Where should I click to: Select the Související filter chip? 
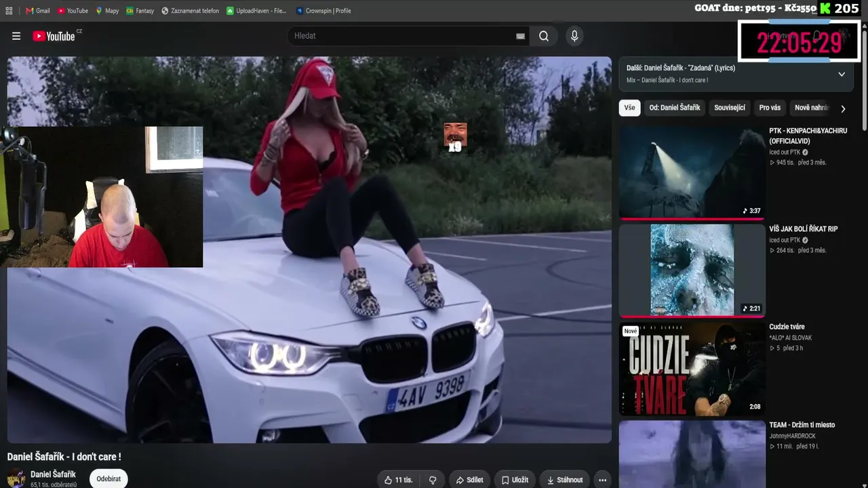click(730, 108)
